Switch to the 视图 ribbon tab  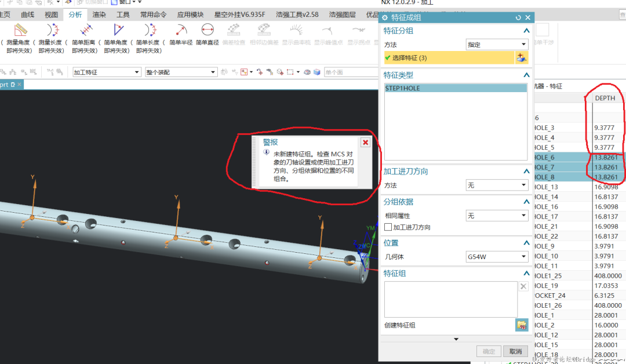coord(51,14)
